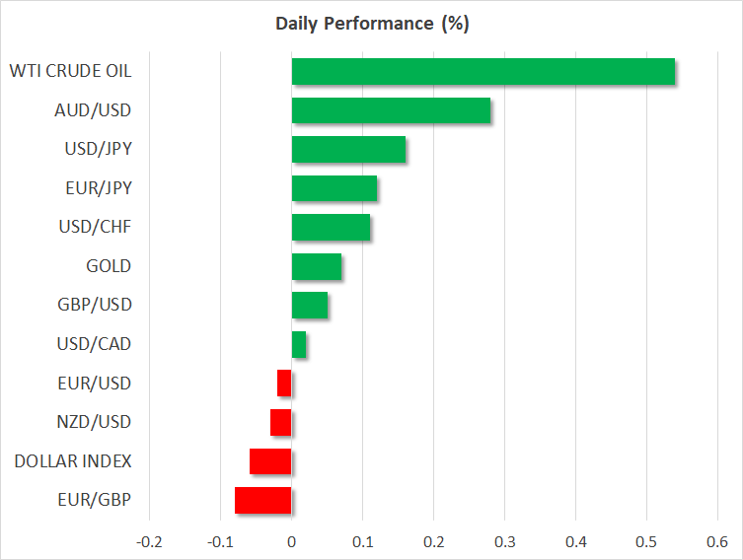This screenshot has height=560, width=743.
Task: Click the USD/JPY bar
Action: (348, 150)
